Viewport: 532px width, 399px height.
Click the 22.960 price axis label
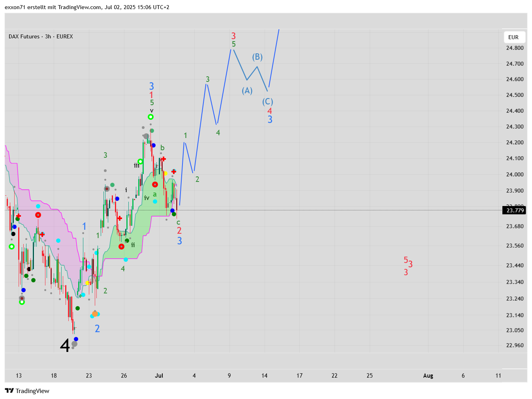[x=515, y=345]
